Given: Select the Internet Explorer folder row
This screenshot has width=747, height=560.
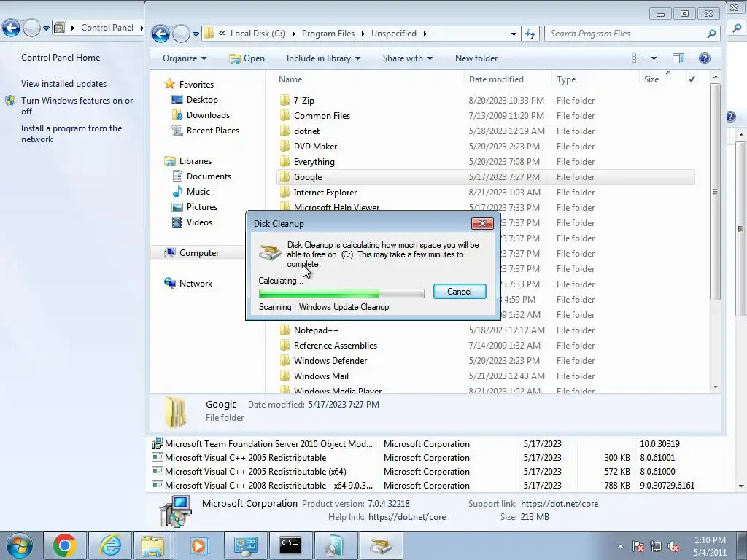Looking at the screenshot, I should point(485,192).
